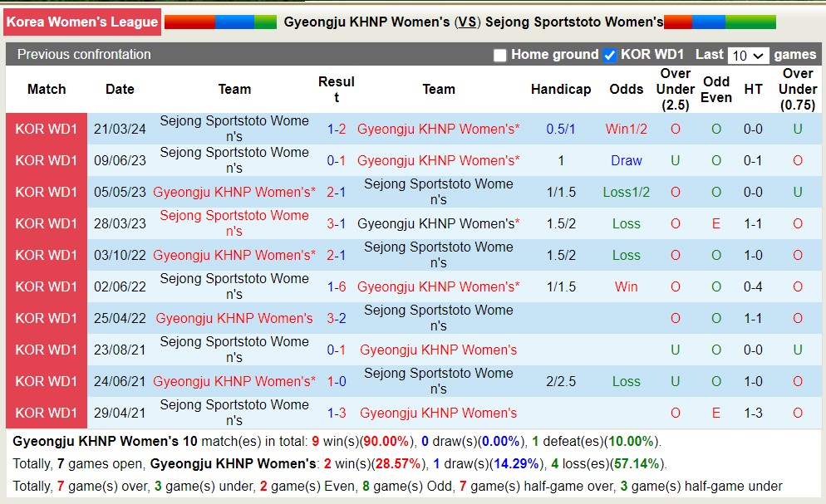Click the Loss odds link in the 24/06/21 row
The height and width of the screenshot is (504, 826).
click(626, 381)
